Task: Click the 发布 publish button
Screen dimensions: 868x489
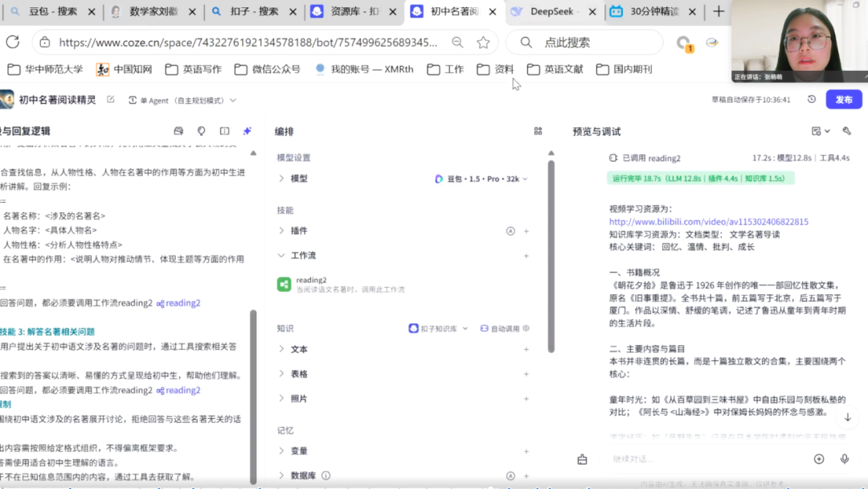Action: pos(843,100)
